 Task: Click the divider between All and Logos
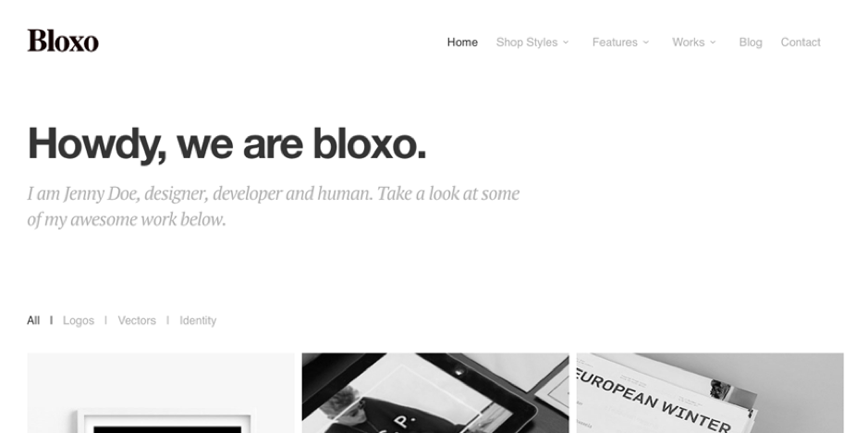point(51,320)
